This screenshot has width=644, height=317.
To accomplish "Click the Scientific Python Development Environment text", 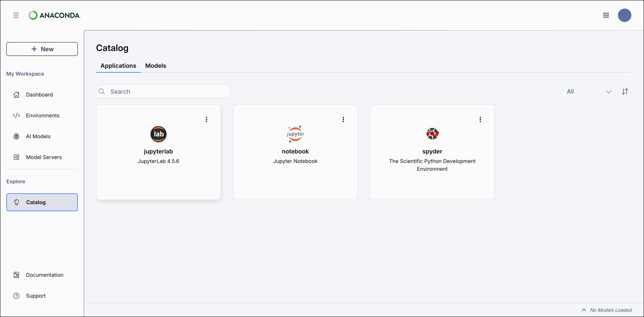I will tap(432, 165).
